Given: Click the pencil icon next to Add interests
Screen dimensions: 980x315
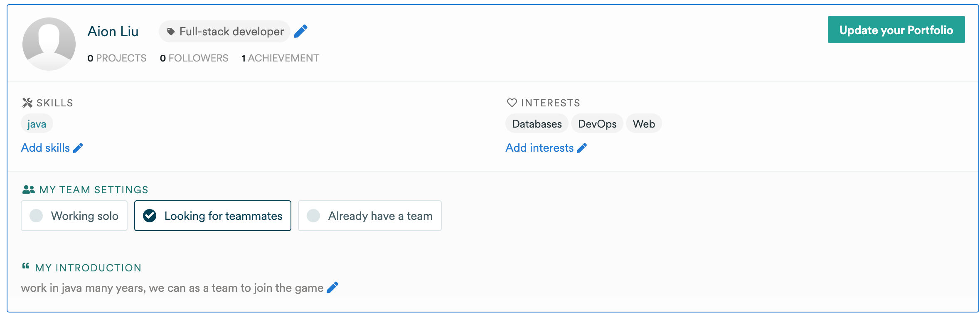Looking at the screenshot, I should click(582, 148).
